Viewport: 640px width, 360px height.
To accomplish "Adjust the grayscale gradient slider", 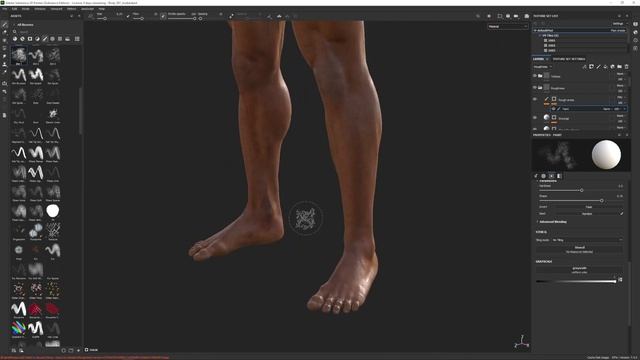I will 576,281.
